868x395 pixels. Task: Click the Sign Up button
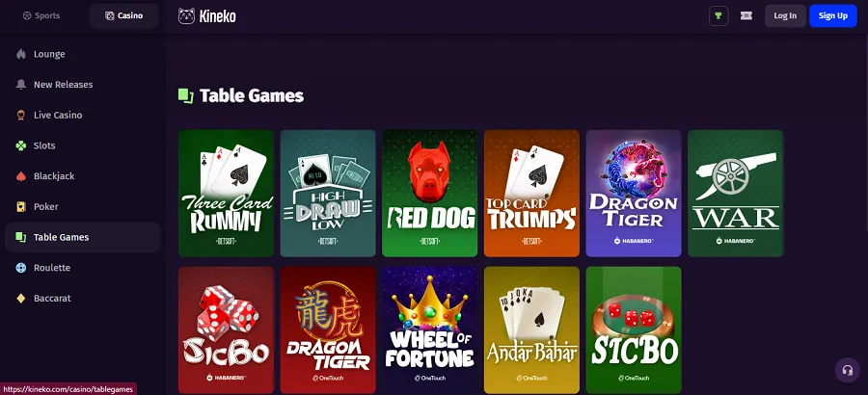point(833,15)
